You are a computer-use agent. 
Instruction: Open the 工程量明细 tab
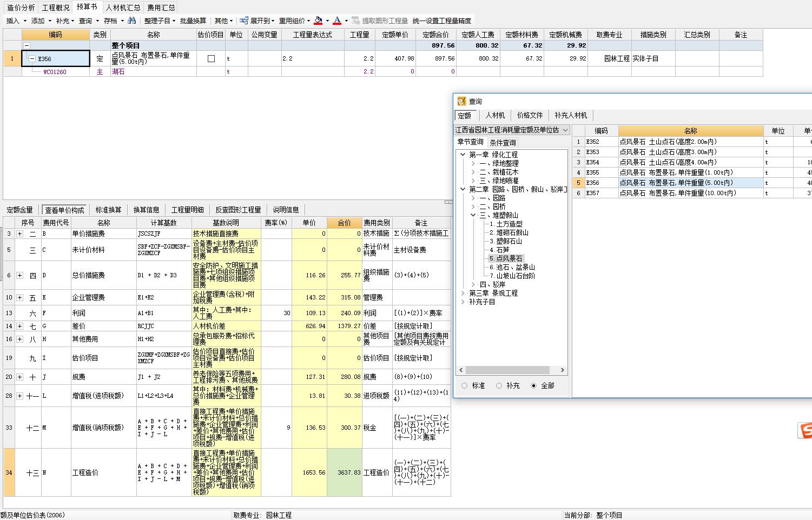(188, 210)
